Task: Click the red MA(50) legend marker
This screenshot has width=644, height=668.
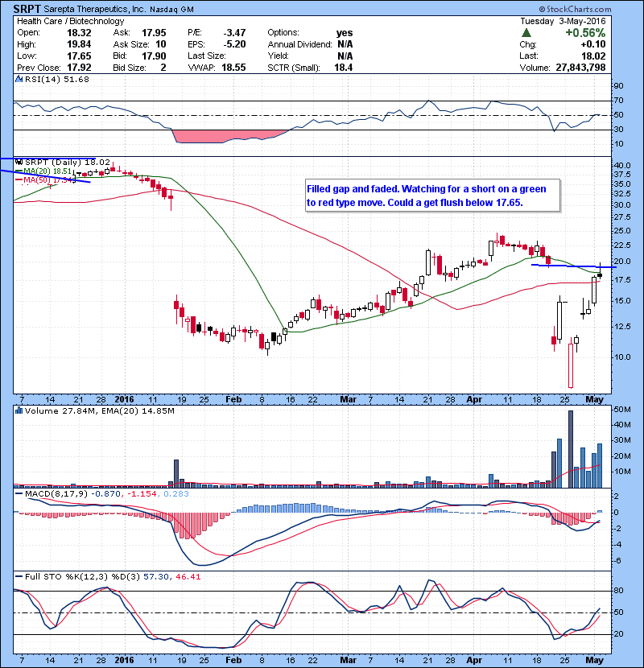Action: (x=19, y=180)
